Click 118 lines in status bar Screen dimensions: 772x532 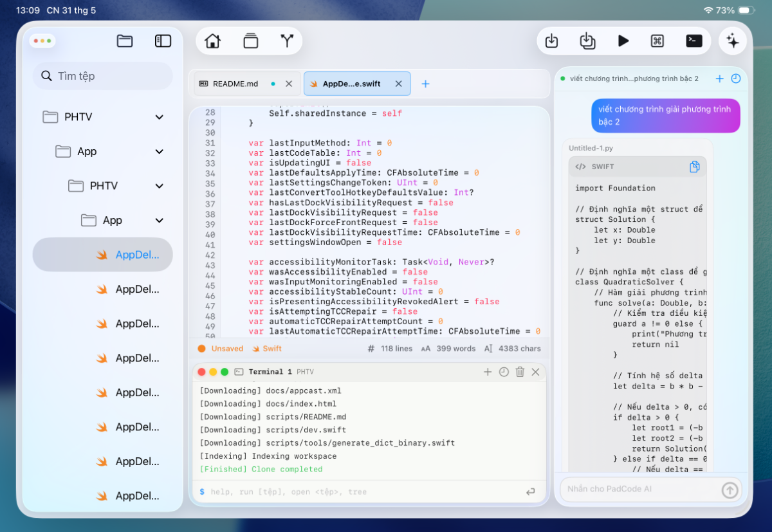point(396,349)
